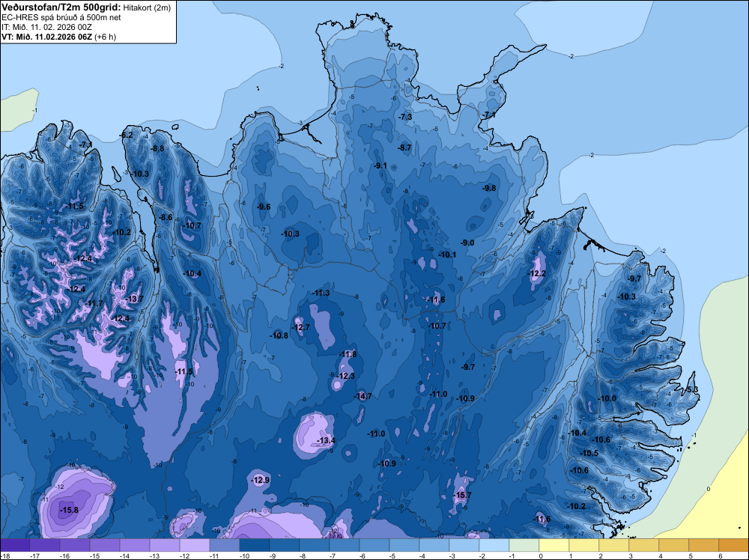749x560 pixels.
Task: Click the -13.4 temperature label
Action: 326,440
